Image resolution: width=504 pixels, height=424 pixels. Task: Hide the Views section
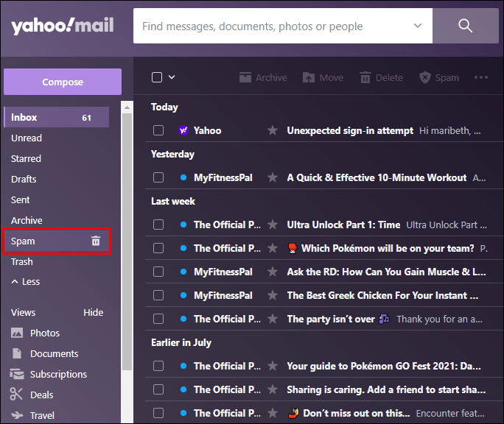click(94, 312)
